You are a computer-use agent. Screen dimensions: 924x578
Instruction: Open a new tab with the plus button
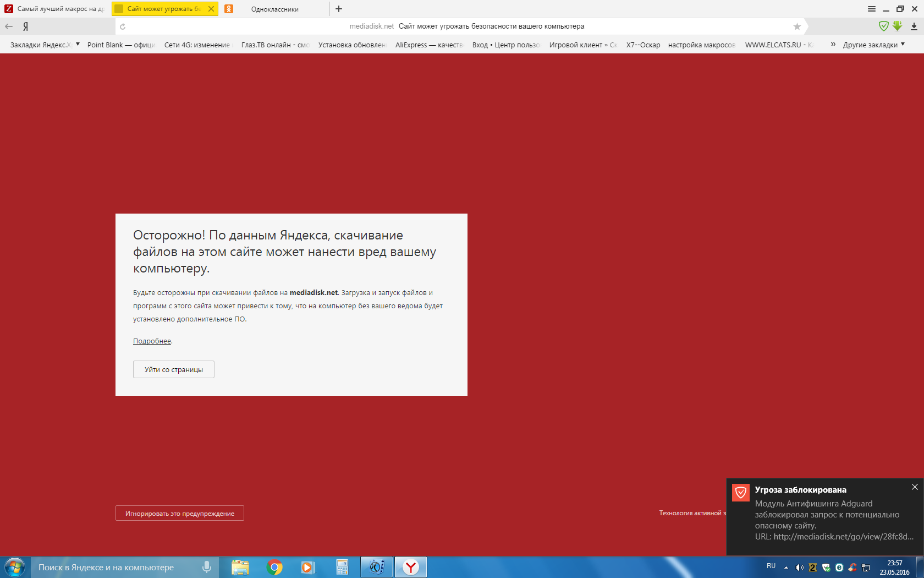339,9
